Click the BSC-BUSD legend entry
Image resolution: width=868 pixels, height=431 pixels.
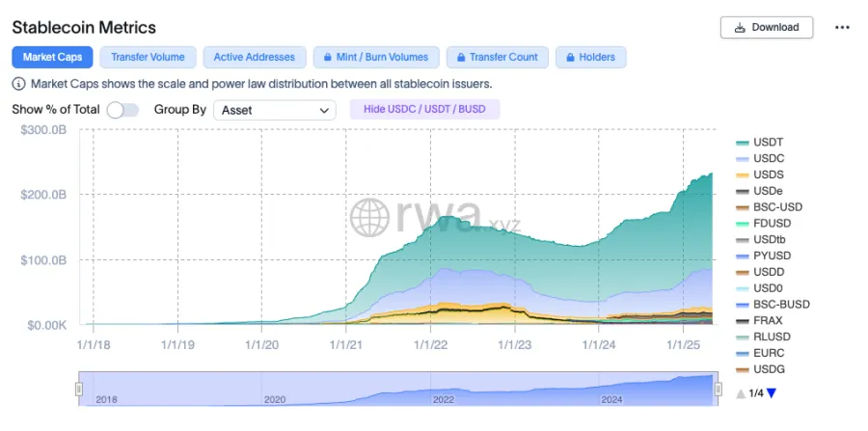click(773, 305)
